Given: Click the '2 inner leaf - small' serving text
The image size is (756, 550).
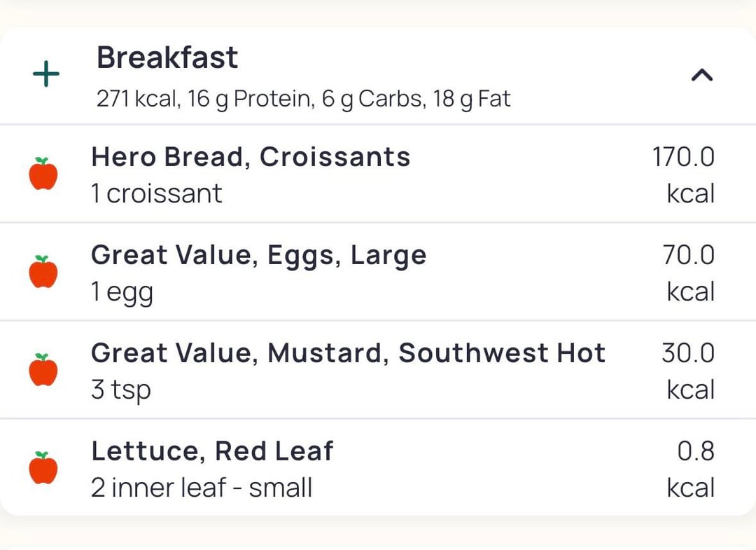Looking at the screenshot, I should [202, 488].
